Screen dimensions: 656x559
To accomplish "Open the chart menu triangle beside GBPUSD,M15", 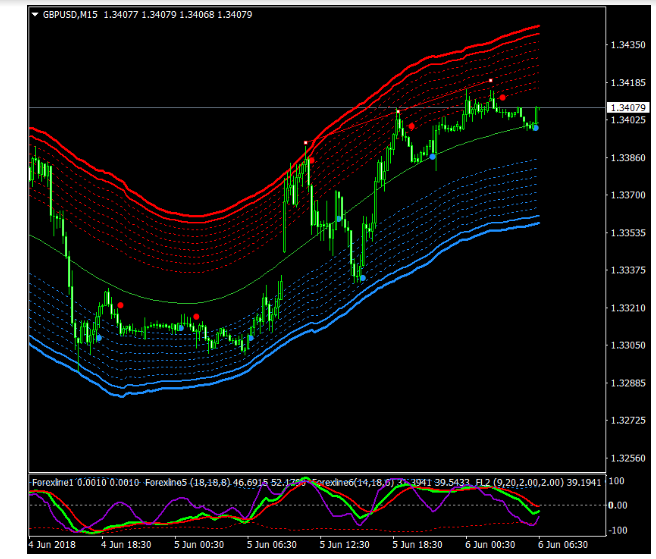I will coord(35,15).
